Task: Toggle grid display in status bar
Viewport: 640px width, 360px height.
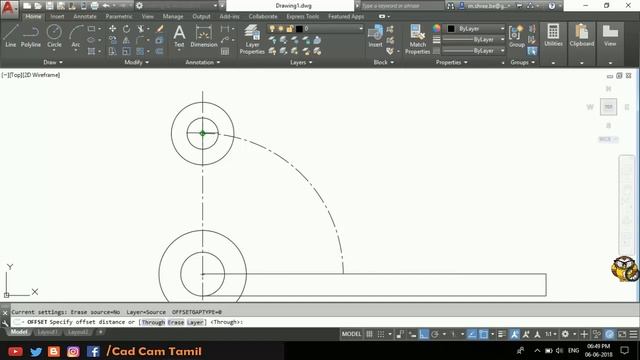Action: [x=369, y=334]
